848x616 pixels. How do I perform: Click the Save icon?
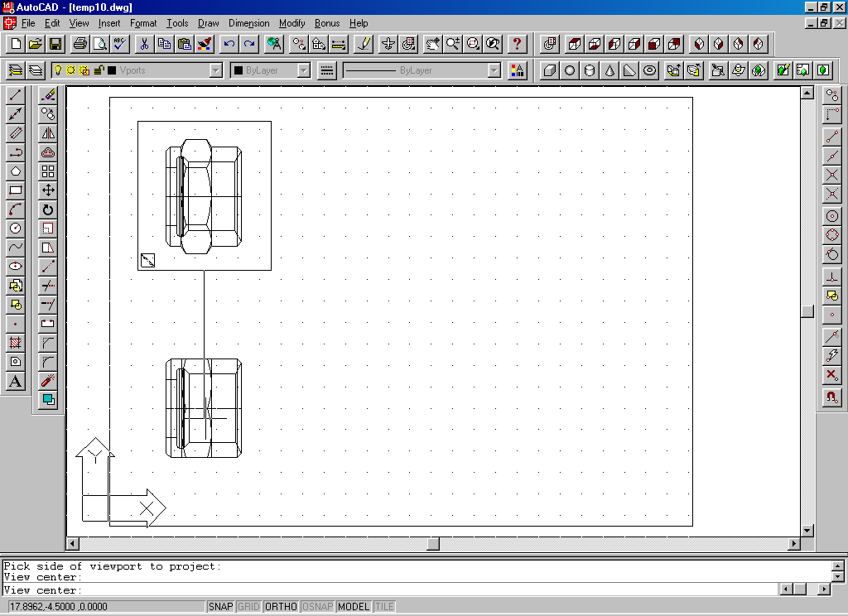pos(55,44)
